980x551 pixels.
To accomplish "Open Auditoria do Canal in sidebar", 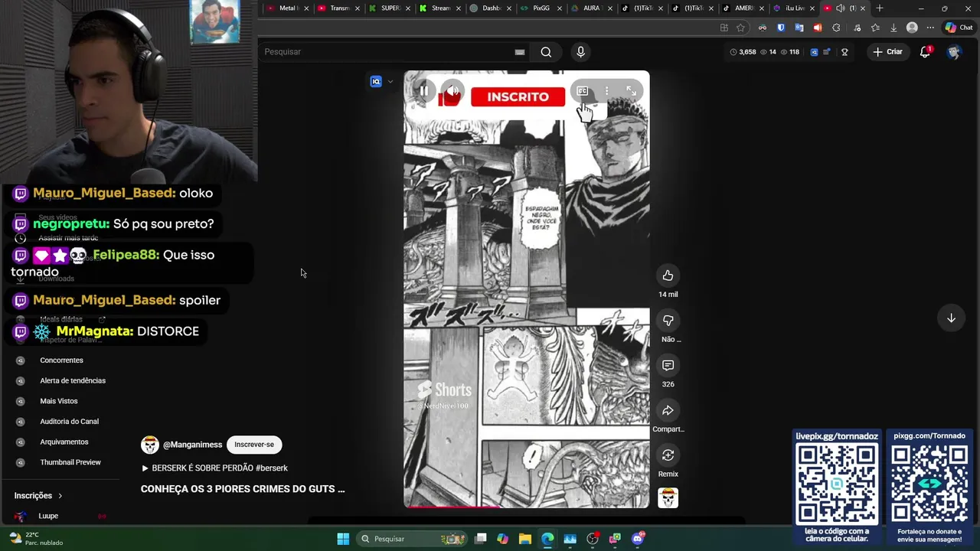I will click(x=69, y=422).
